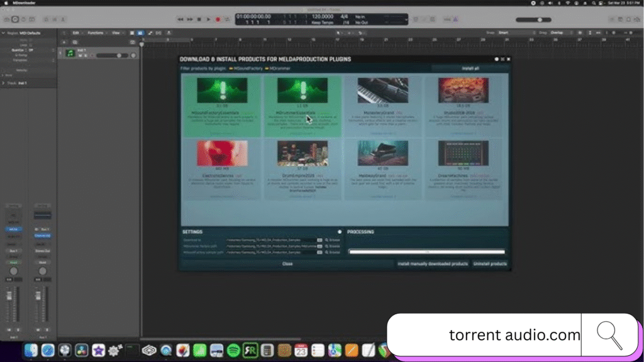This screenshot has width=644, height=362.
Task: Open the Functions menu in tracks area
Action: [96, 33]
